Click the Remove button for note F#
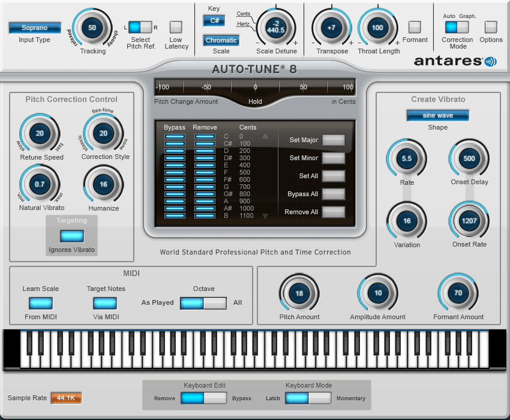This screenshot has height=420, width=510. click(205, 179)
